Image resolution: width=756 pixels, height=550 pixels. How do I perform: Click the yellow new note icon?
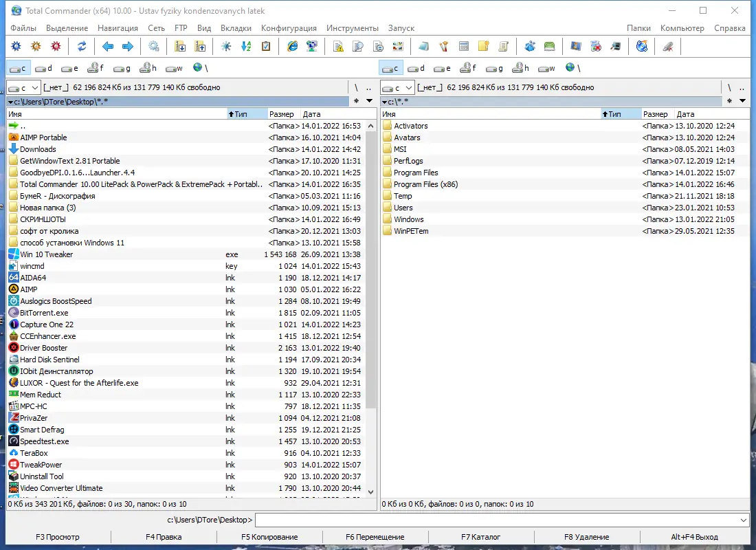point(483,46)
